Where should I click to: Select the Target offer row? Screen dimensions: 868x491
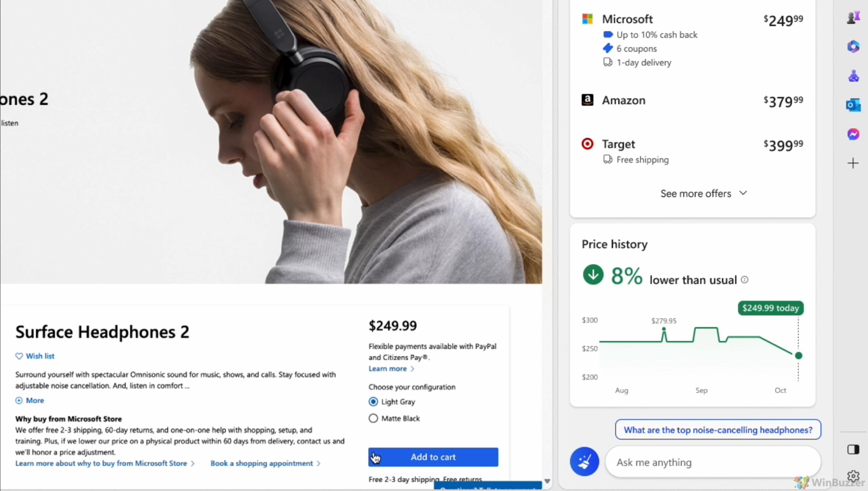point(692,151)
